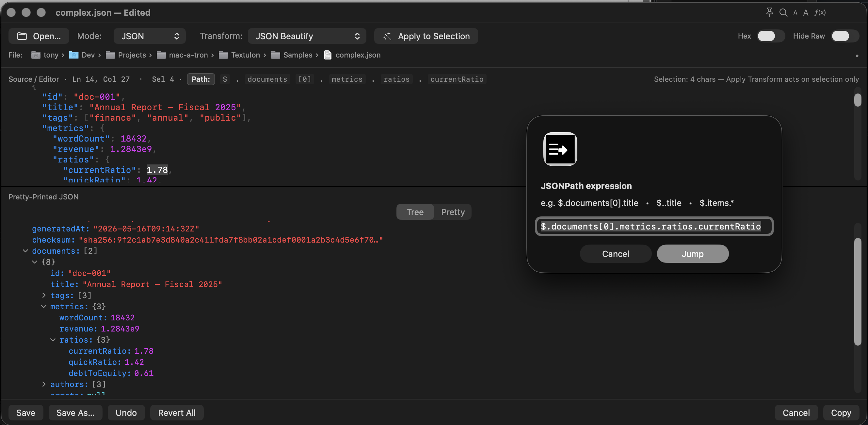Click the JSONPath expression input field
868x425 pixels.
pyautogui.click(x=654, y=226)
